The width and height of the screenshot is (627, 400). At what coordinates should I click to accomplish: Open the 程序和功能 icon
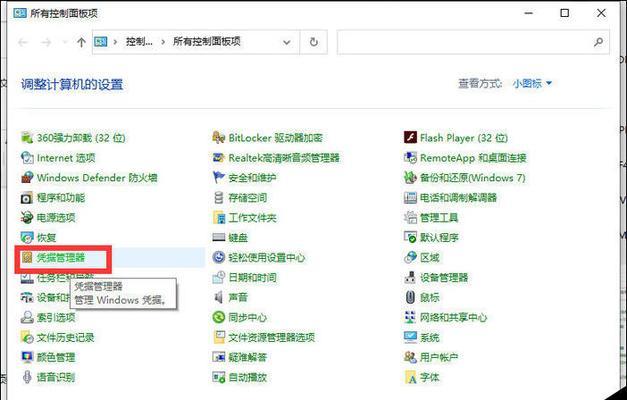27,198
